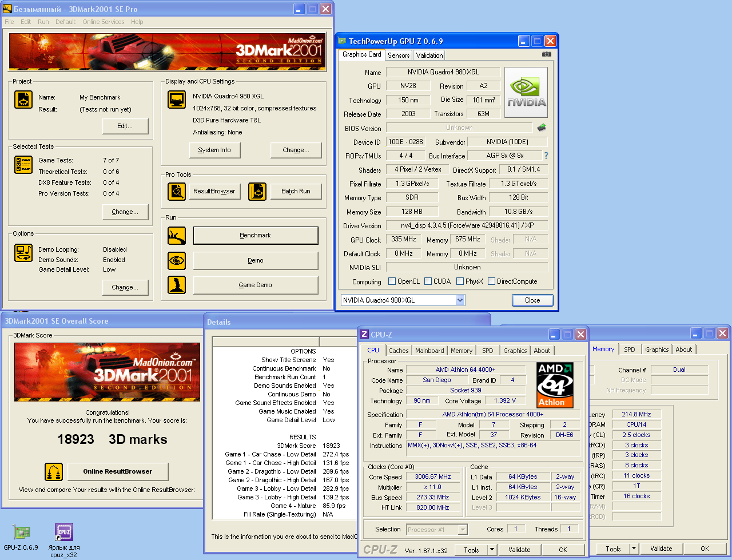Switch to the Validation tab in GPU-Z
Image resolution: width=732 pixels, height=560 pixels.
point(429,55)
